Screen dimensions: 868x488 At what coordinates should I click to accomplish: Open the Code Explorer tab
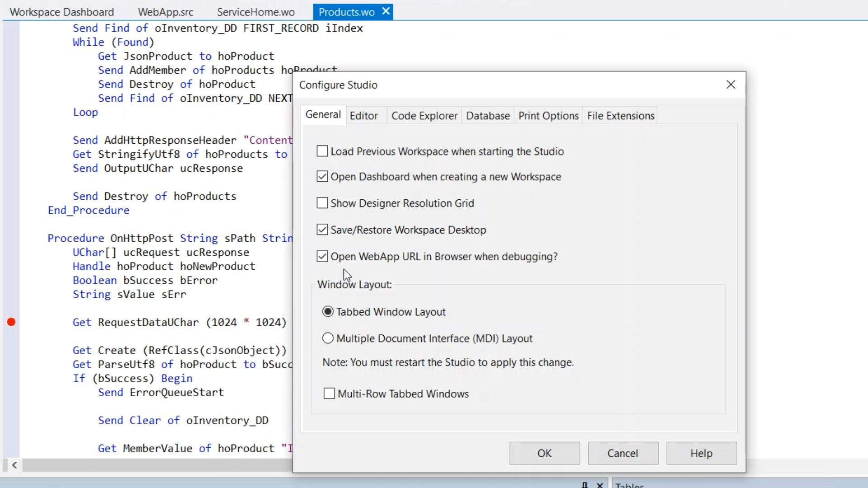click(x=424, y=116)
